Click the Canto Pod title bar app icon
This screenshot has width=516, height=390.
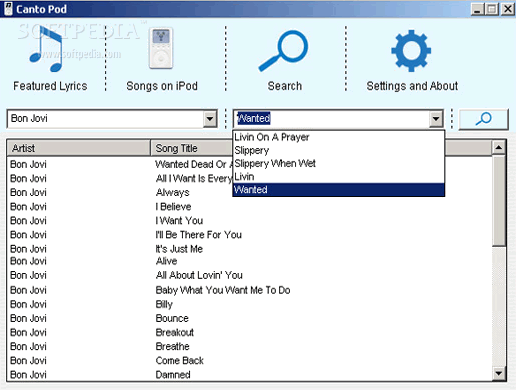point(8,9)
